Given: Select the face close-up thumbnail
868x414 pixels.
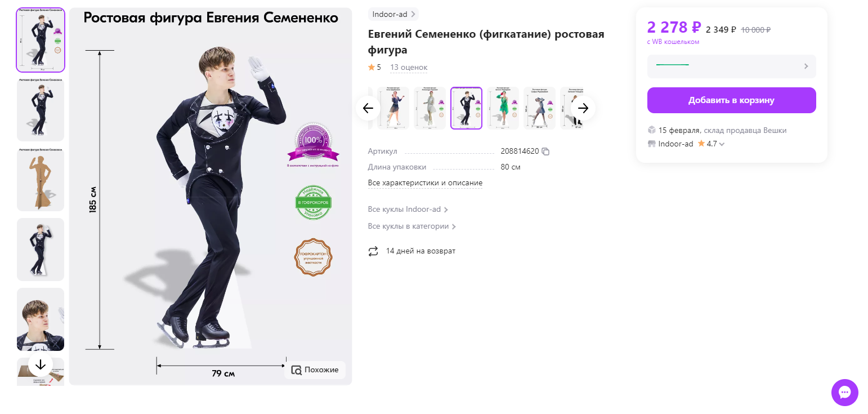Looking at the screenshot, I should 41,319.
